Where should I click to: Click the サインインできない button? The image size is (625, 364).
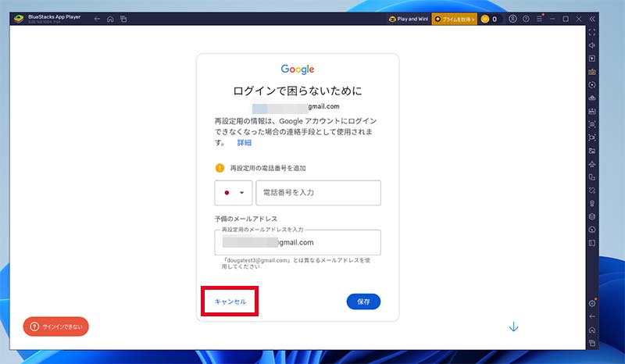tap(55, 327)
